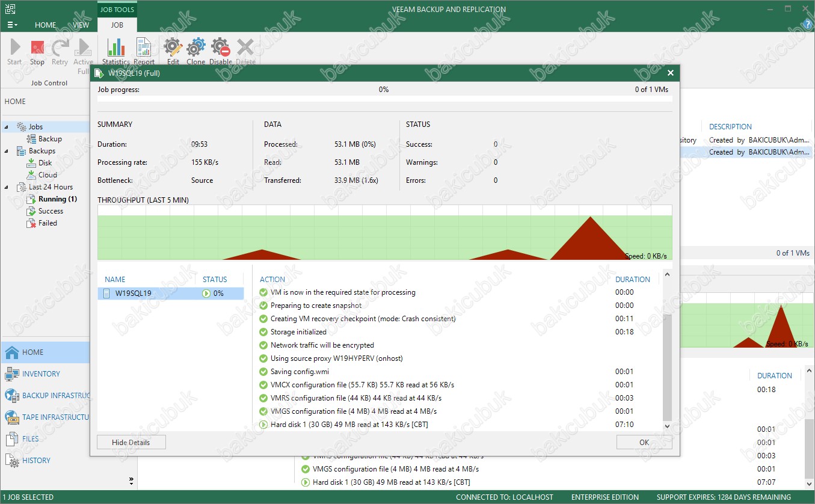The image size is (815, 504).
Task: Click the Veeam application icon in title bar
Action: pos(10,8)
